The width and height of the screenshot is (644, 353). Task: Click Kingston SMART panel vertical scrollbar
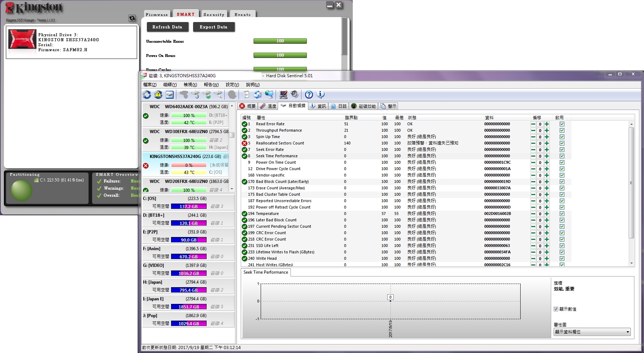click(x=344, y=37)
